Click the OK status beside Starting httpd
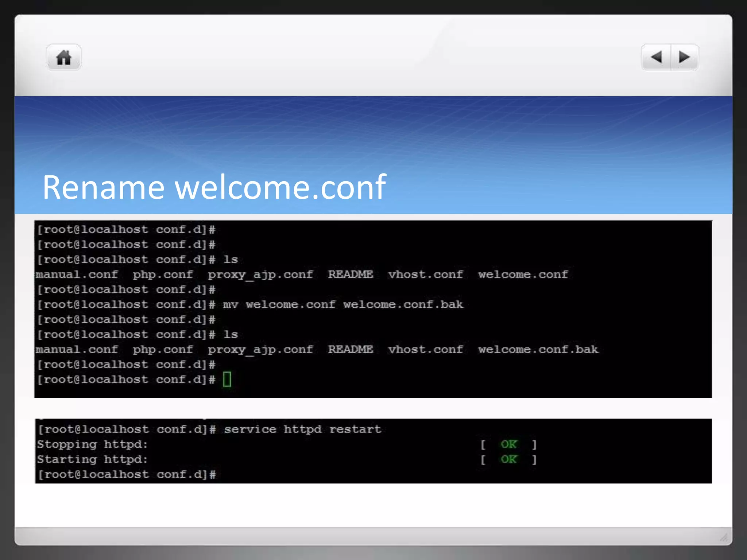This screenshot has width=747, height=560. pyautogui.click(x=508, y=459)
